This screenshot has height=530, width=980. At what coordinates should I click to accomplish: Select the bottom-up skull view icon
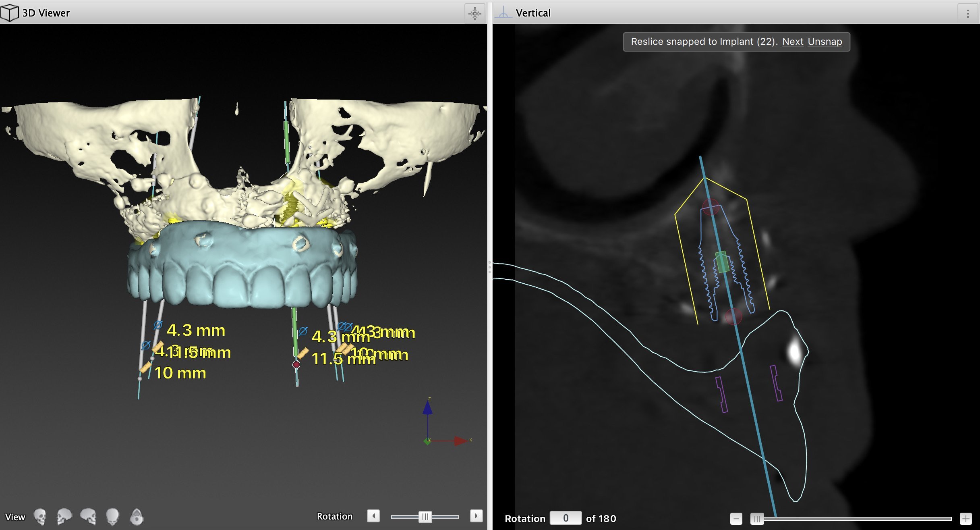137,517
